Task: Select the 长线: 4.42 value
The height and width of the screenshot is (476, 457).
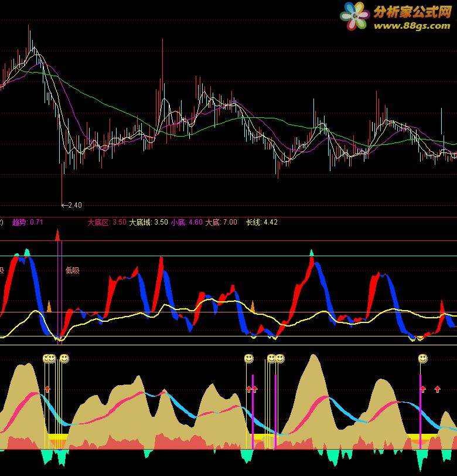Action: (261, 222)
